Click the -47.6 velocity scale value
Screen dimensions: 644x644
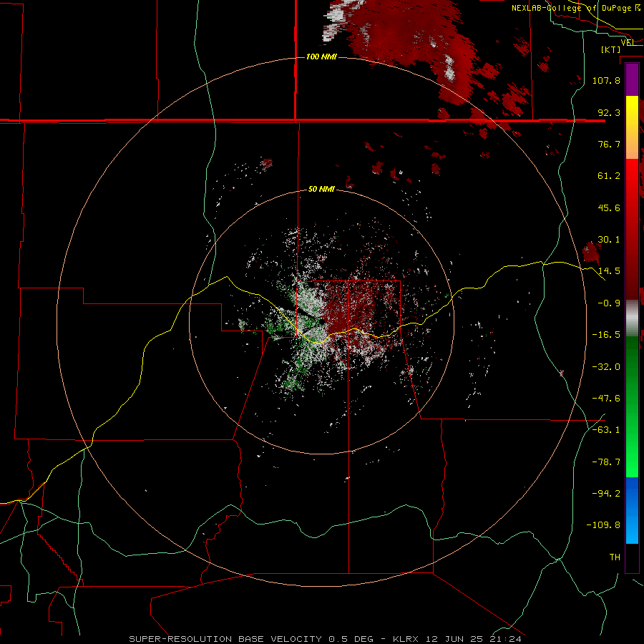tap(606, 399)
